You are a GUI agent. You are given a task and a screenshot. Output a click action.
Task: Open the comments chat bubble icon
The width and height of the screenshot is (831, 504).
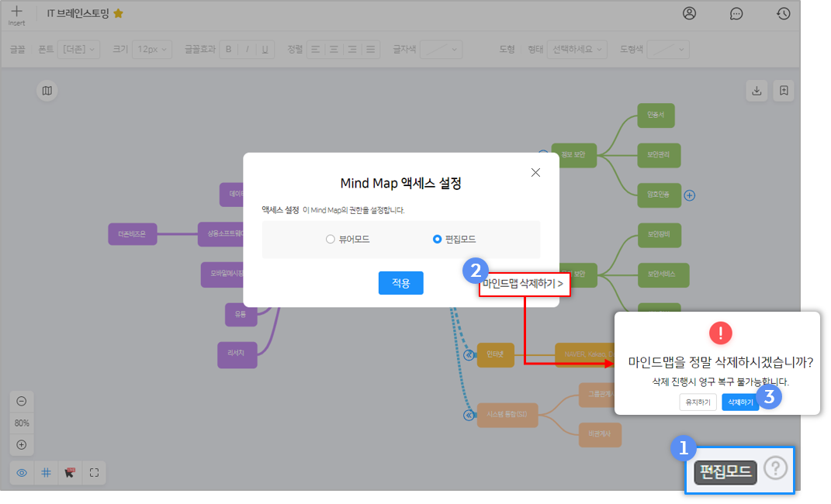coord(736,13)
